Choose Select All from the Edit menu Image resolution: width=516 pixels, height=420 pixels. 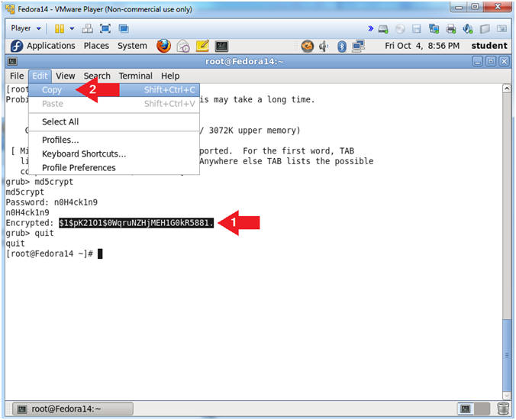point(114,121)
